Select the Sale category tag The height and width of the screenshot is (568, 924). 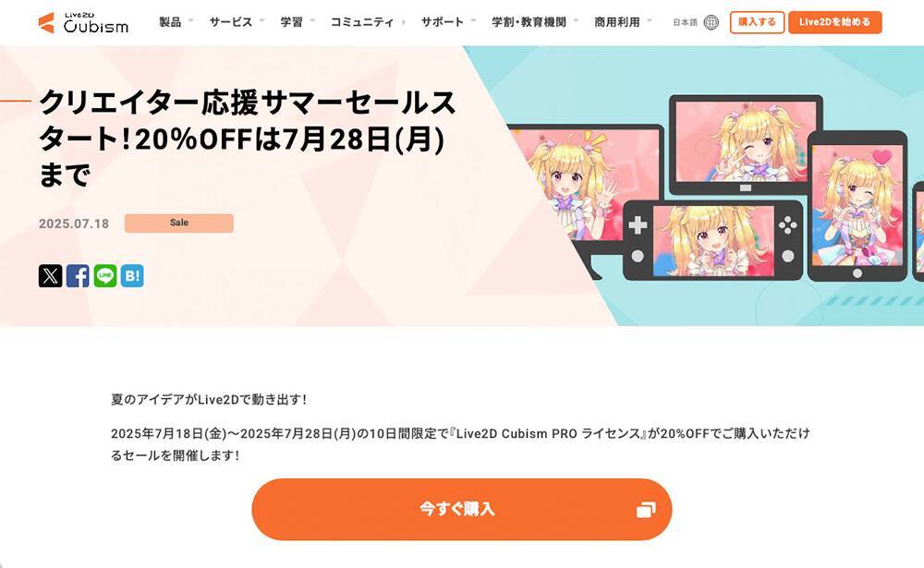pos(179,223)
